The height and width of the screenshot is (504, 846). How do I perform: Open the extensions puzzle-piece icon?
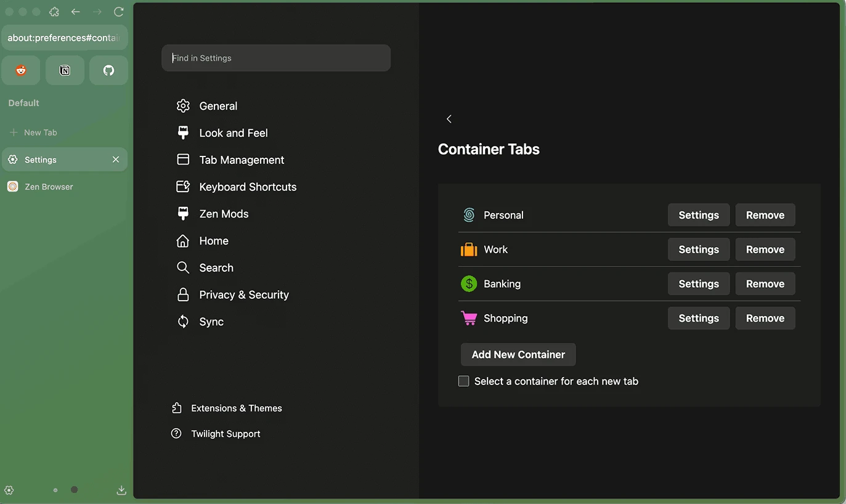pyautogui.click(x=54, y=12)
